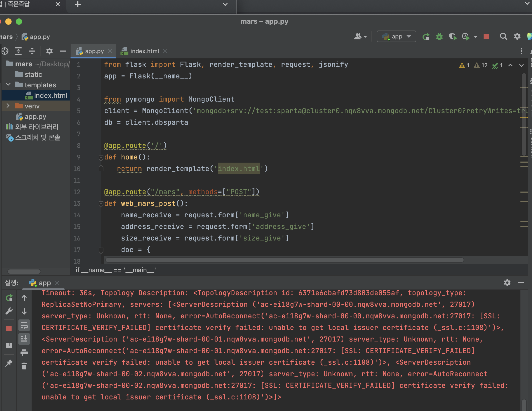Open run configuration wrench icon
532x411 pixels.
click(9, 312)
